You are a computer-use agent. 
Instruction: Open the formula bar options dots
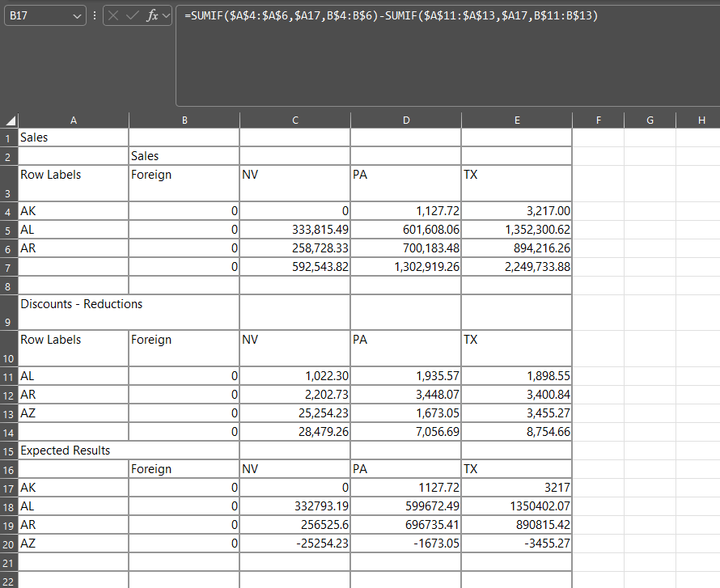[x=95, y=15]
